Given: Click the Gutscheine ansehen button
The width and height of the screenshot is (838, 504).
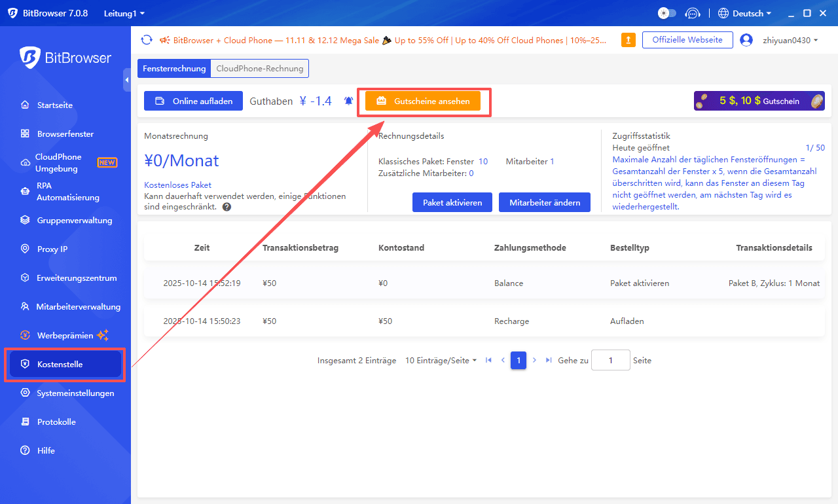Looking at the screenshot, I should tap(422, 101).
